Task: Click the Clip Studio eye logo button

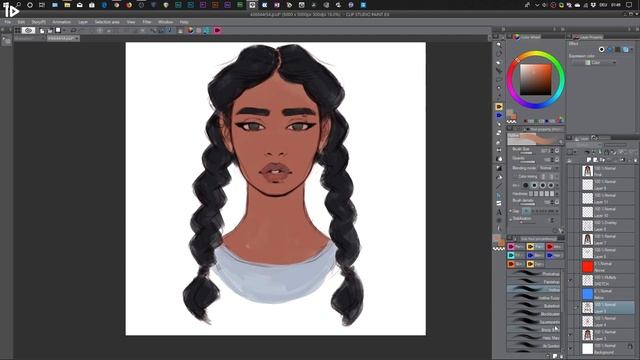Action: 28,30
